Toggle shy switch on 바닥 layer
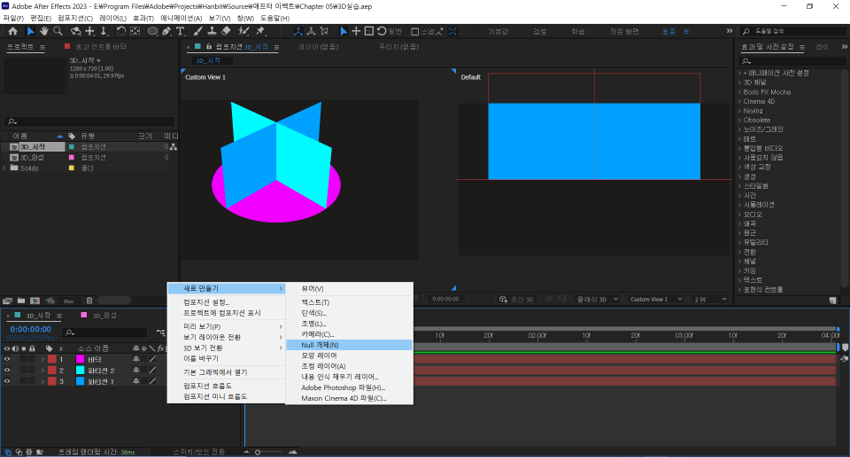Viewport: 850px width, 457px height. [136, 359]
